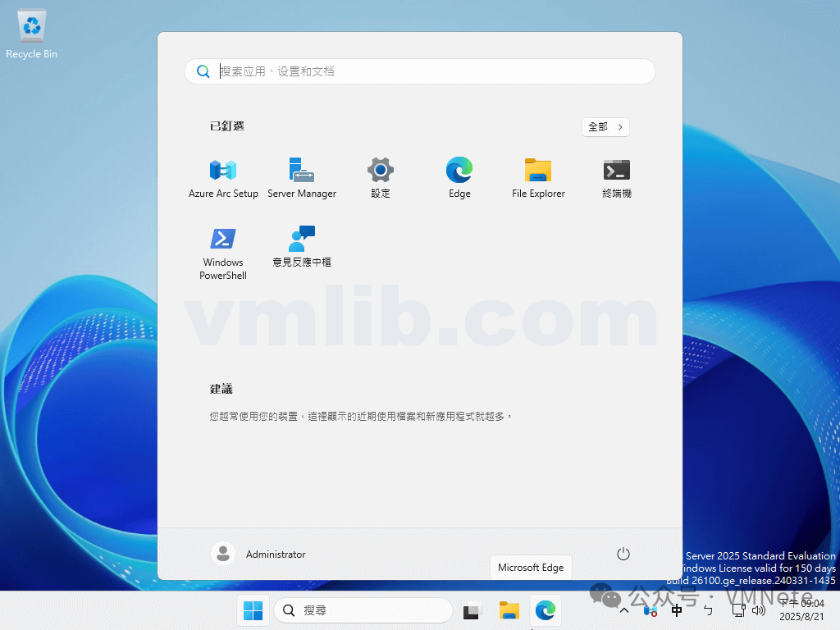The width and height of the screenshot is (840, 630).
Task: Click the network icon in the tray
Action: click(737, 610)
